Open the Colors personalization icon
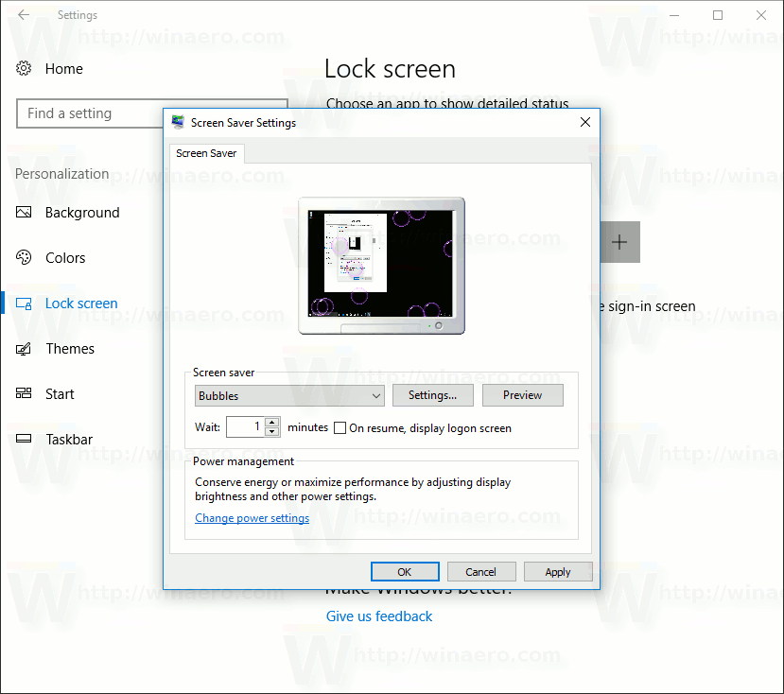This screenshot has height=694, width=784. 23,257
